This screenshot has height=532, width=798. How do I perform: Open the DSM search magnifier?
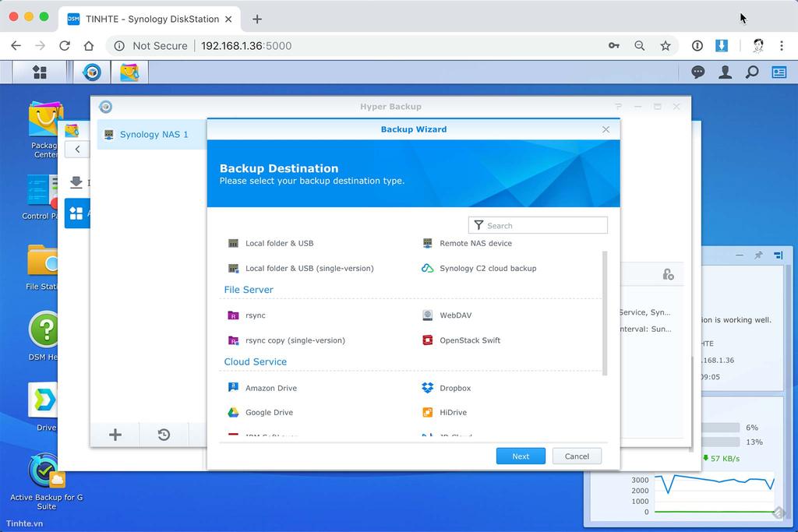pos(752,72)
